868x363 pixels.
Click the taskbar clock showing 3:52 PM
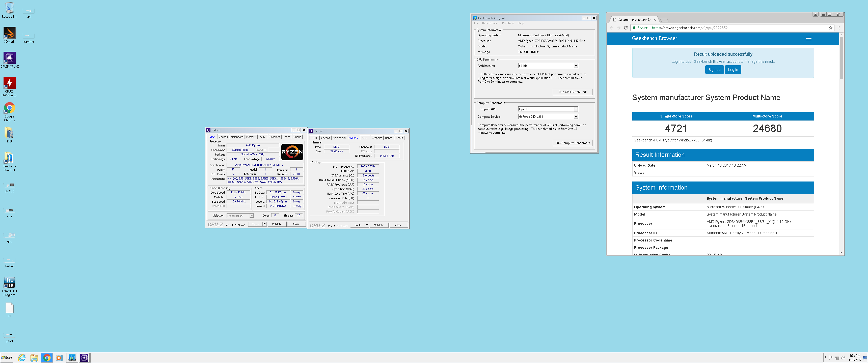click(855, 358)
